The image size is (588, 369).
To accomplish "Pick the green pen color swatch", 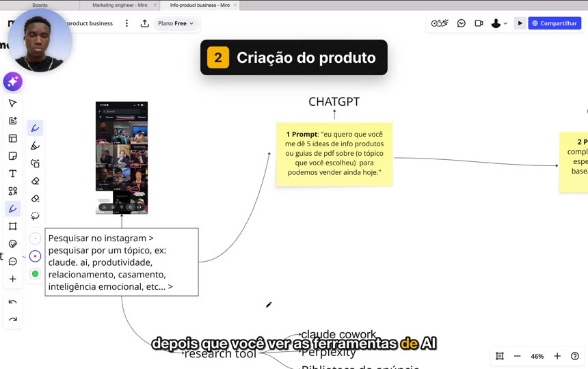I will click(36, 274).
